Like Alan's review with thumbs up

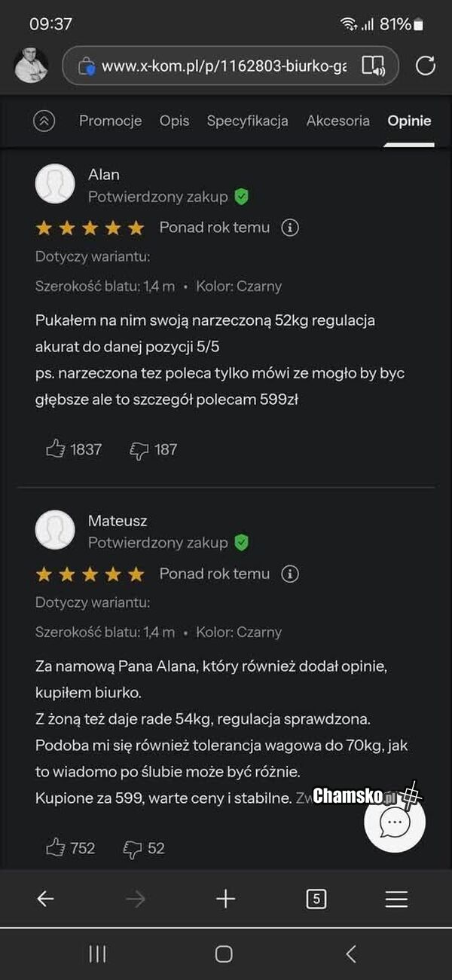point(56,450)
